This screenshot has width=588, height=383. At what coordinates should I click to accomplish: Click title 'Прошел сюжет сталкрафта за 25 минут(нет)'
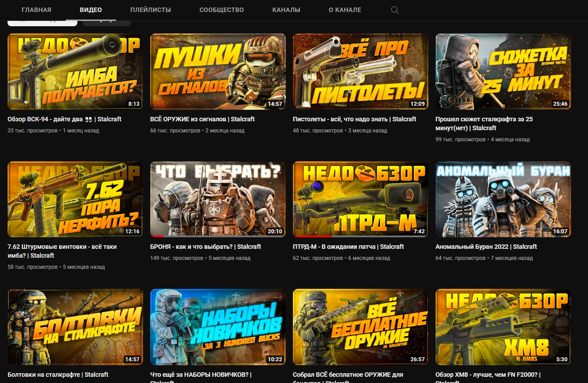(x=484, y=124)
